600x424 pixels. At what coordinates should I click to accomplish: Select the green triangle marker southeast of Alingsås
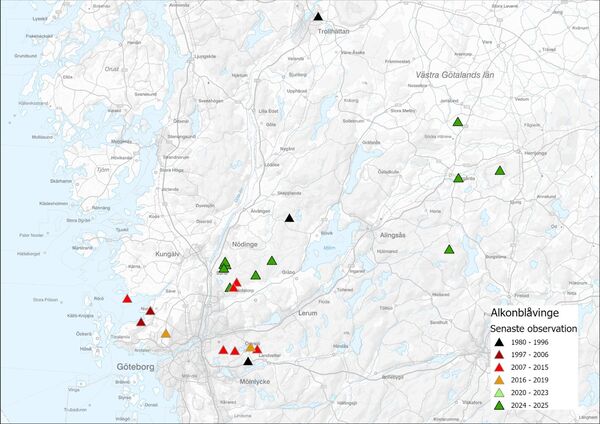coord(450,249)
